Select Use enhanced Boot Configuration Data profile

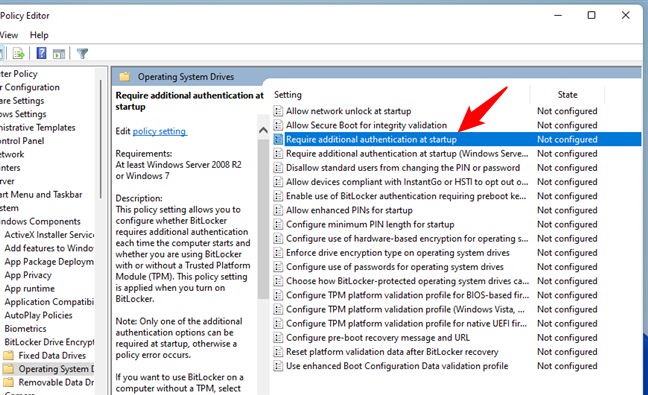[397, 366]
